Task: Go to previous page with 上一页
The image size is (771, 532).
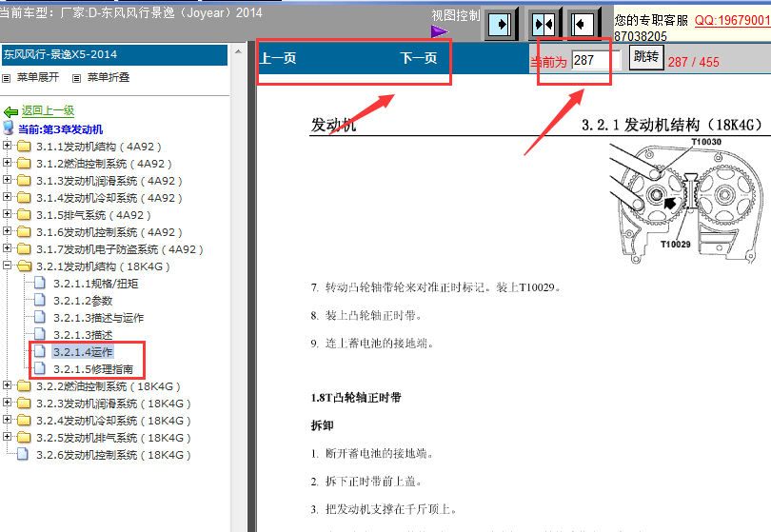Action: (278, 58)
